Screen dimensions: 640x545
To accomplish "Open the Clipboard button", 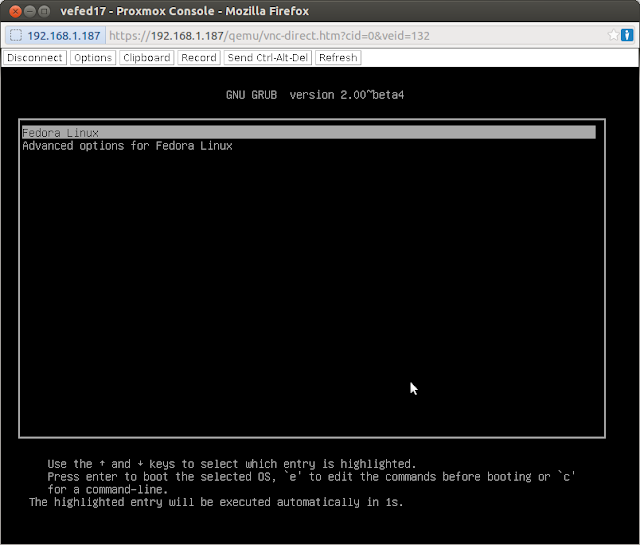I will 147,58.
